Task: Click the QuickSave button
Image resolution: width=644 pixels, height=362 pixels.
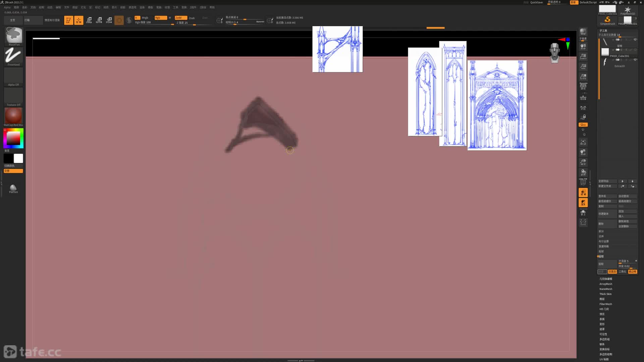Action: (536, 2)
